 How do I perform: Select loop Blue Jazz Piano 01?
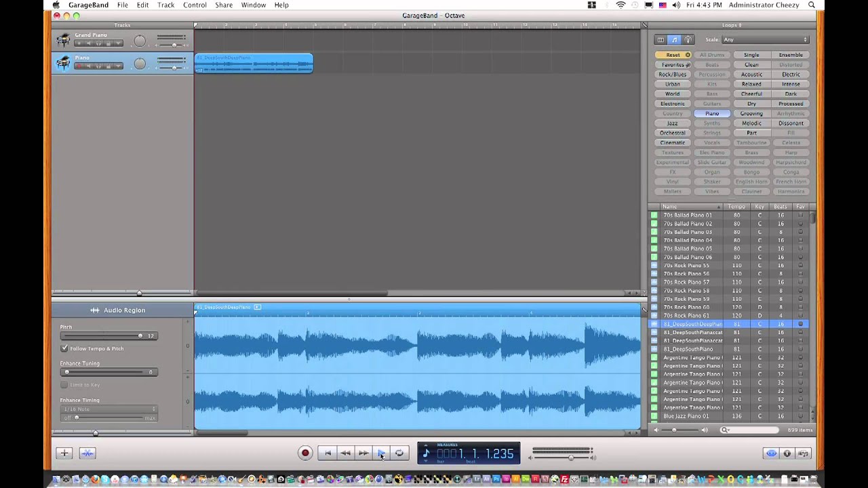(x=729, y=416)
